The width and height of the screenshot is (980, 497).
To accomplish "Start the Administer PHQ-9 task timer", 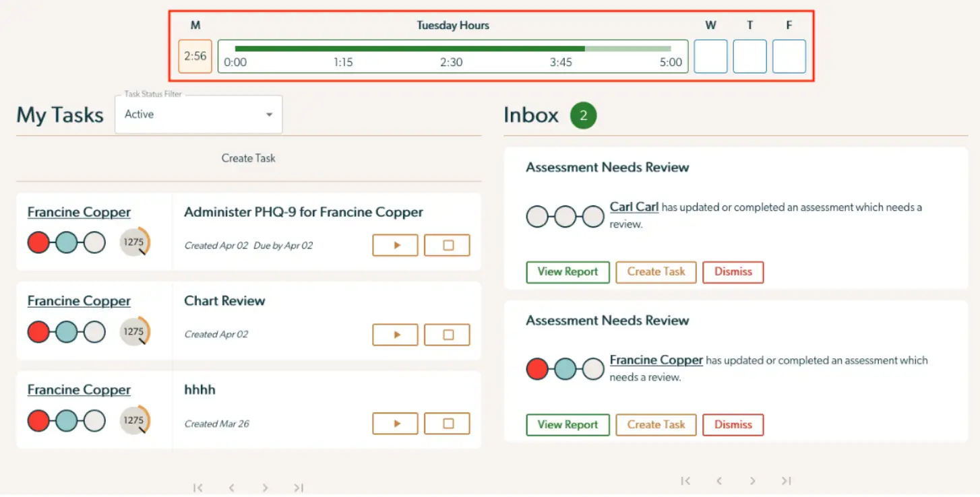I will 395,245.
